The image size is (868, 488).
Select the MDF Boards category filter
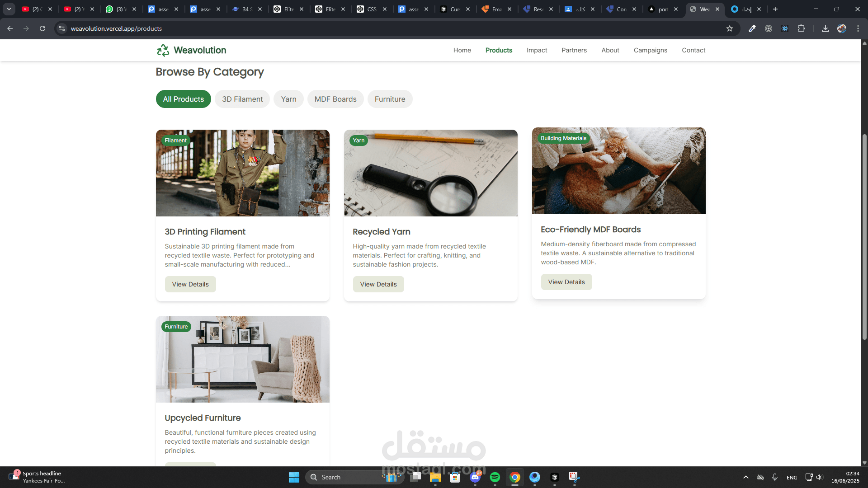click(335, 99)
